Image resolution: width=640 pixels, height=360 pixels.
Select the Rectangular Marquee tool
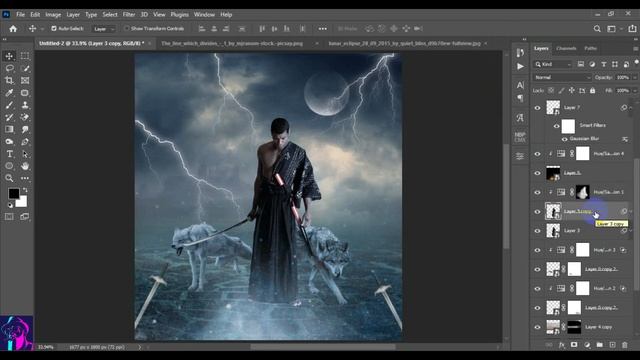(25, 56)
